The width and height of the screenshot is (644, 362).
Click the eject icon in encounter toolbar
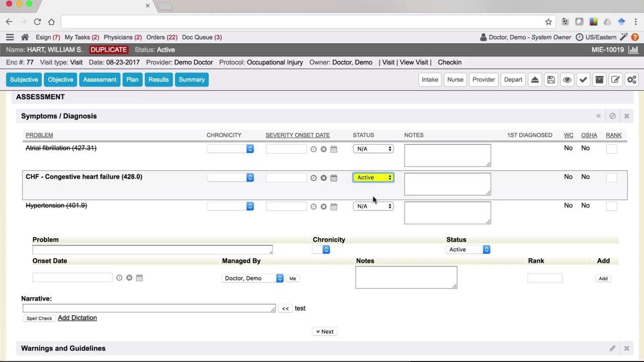click(x=535, y=79)
